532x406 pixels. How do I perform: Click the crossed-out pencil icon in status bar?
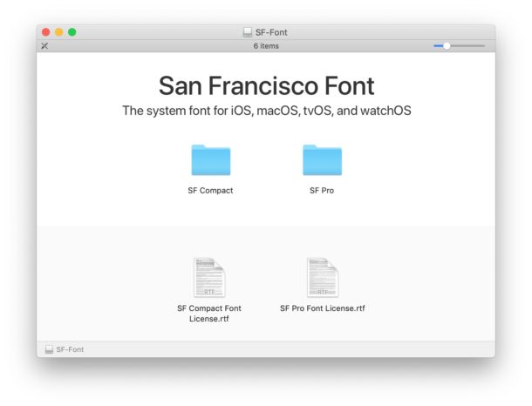[44, 45]
